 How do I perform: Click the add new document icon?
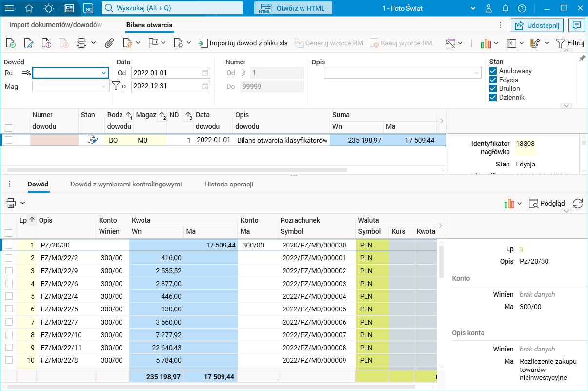(x=11, y=43)
